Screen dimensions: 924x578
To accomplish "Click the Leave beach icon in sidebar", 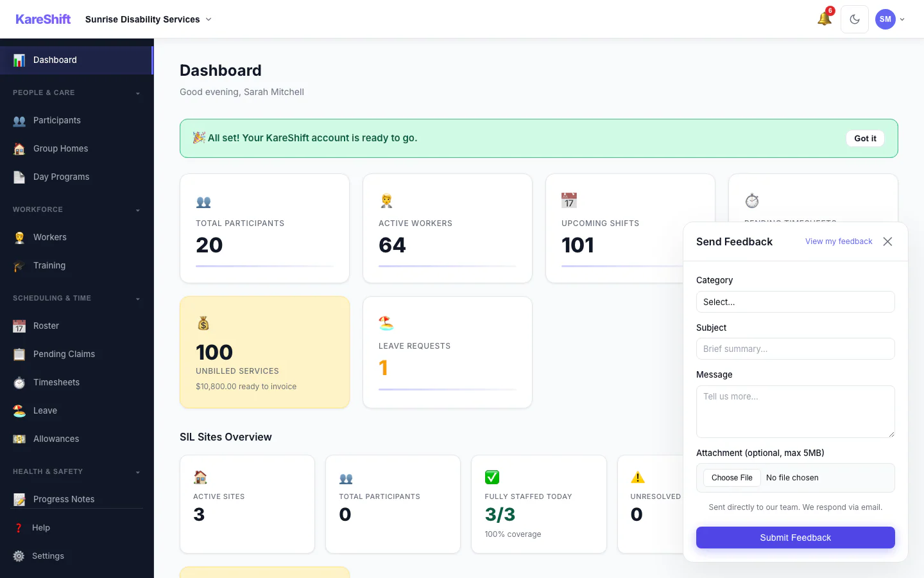I will 19,411.
